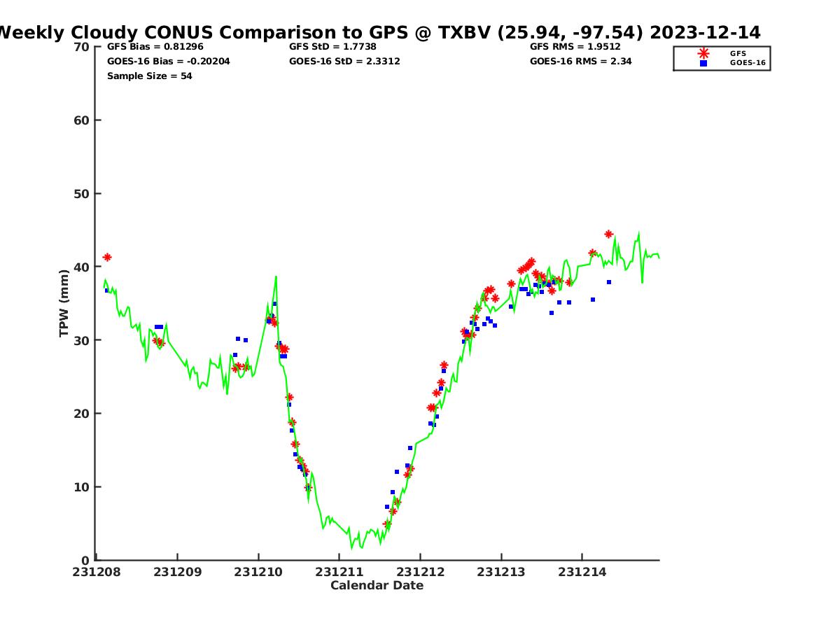Click the highest red GFS marker near 231214
Screen dimensions: 840x630
click(608, 234)
